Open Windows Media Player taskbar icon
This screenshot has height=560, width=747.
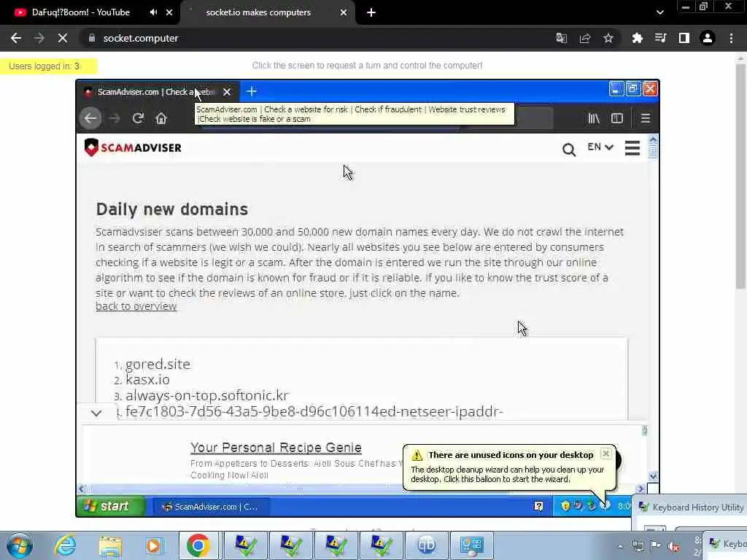(153, 545)
